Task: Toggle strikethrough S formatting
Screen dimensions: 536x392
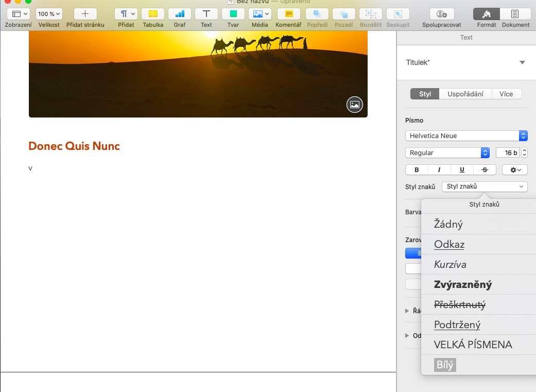Action: [485, 169]
